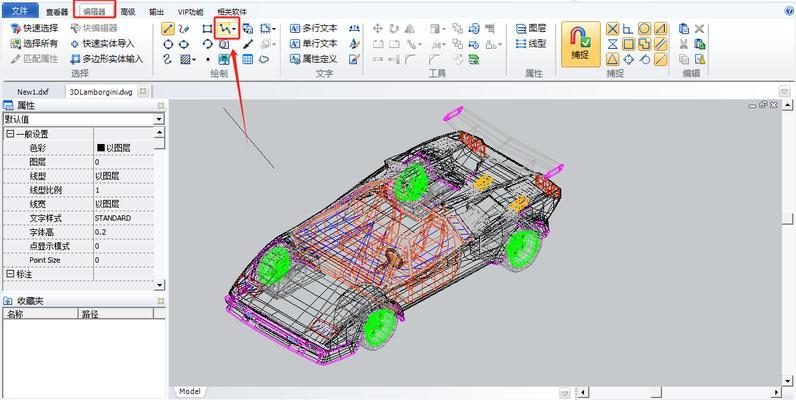Click the insert block icon beside polyline

coord(248,29)
